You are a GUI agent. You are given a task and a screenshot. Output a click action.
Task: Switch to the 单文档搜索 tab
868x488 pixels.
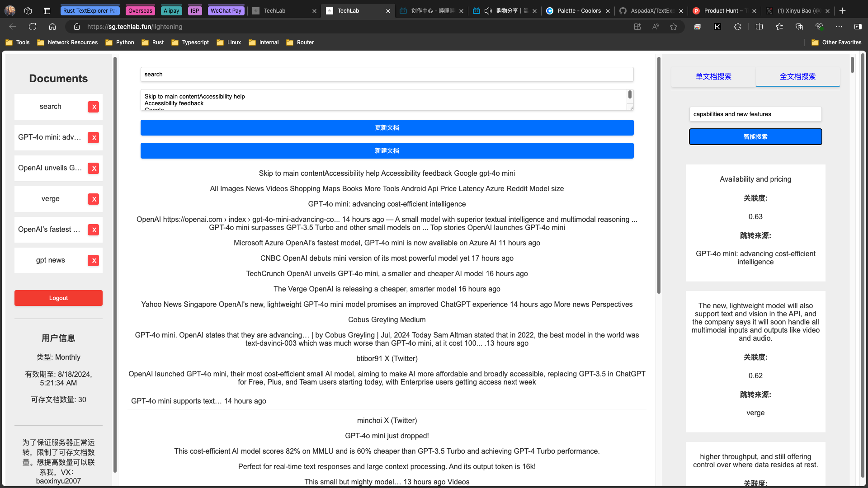pos(713,77)
